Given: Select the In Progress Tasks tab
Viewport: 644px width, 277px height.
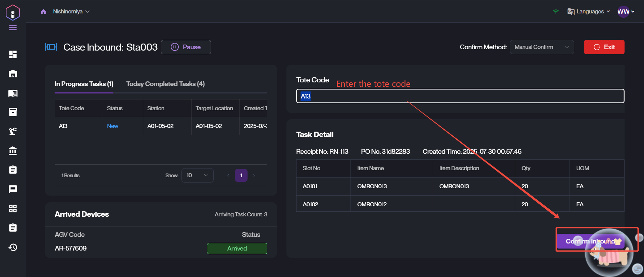Looking at the screenshot, I should tap(84, 84).
